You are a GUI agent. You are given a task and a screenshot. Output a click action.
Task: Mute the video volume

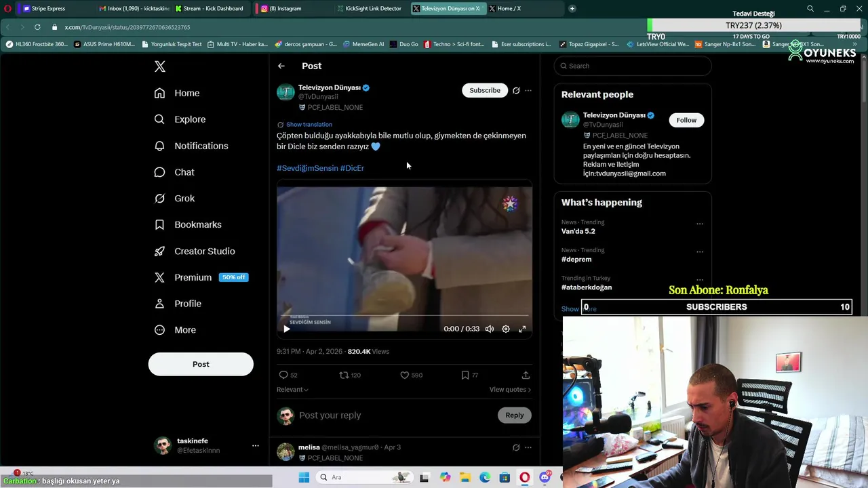pyautogui.click(x=490, y=329)
